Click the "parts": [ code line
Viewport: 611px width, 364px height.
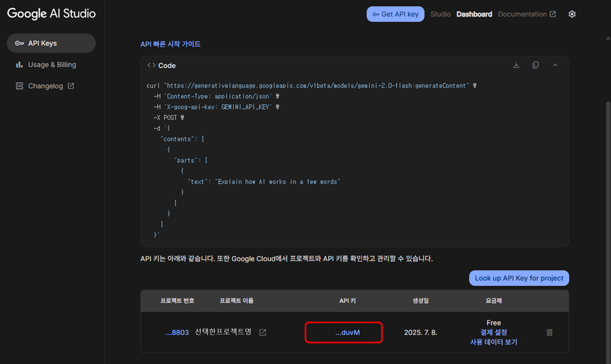191,160
